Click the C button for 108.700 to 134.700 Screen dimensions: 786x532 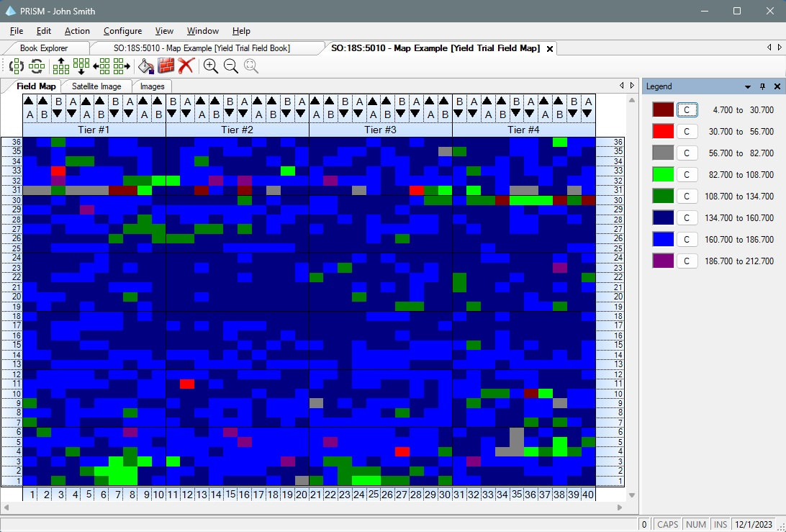click(x=687, y=196)
